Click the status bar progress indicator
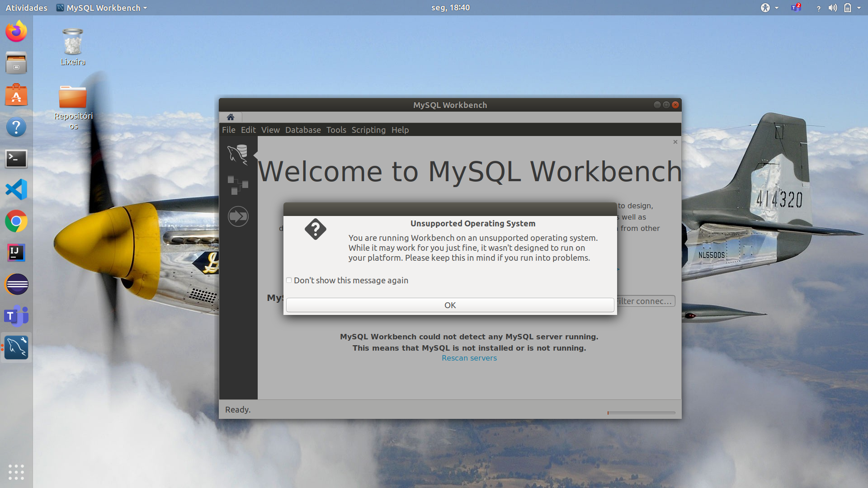 pos(641,413)
